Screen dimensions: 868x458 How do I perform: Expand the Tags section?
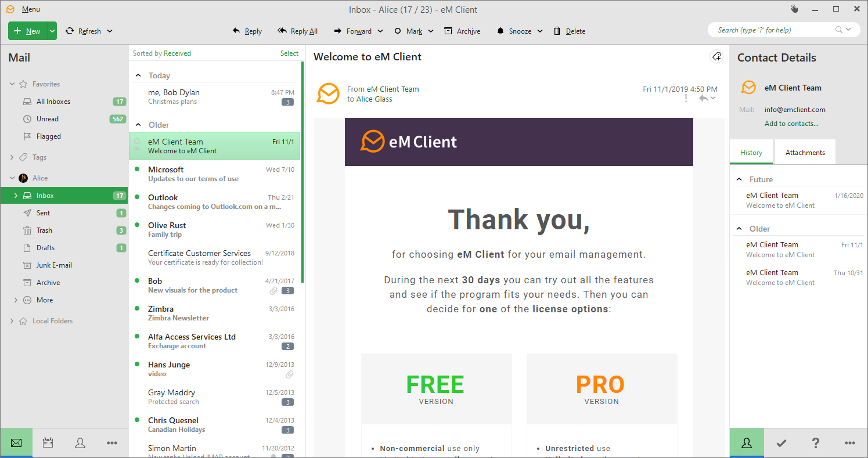click(12, 157)
